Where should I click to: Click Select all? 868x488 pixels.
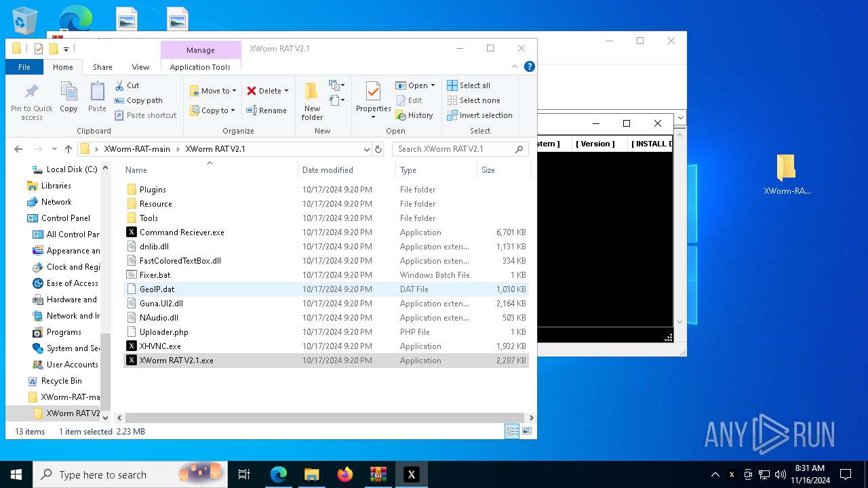click(x=469, y=85)
